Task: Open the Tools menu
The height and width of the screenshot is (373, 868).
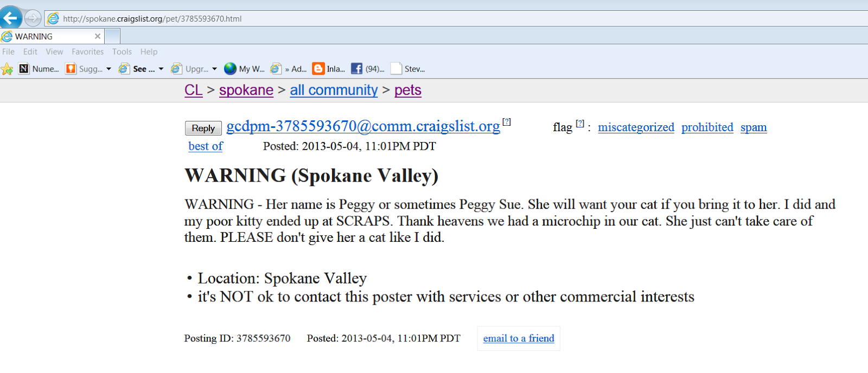Action: pyautogui.click(x=122, y=52)
